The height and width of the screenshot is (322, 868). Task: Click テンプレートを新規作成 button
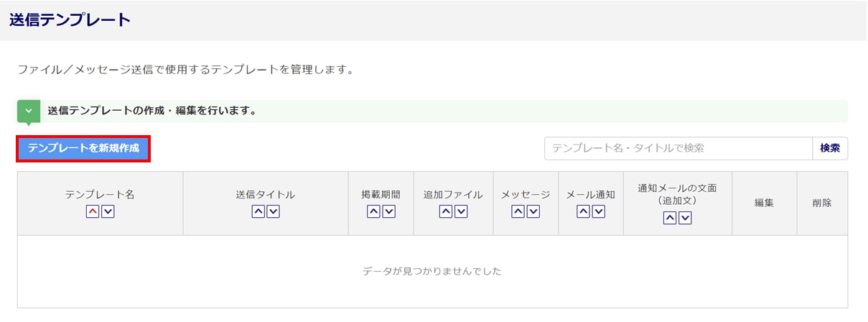pyautogui.click(x=83, y=149)
